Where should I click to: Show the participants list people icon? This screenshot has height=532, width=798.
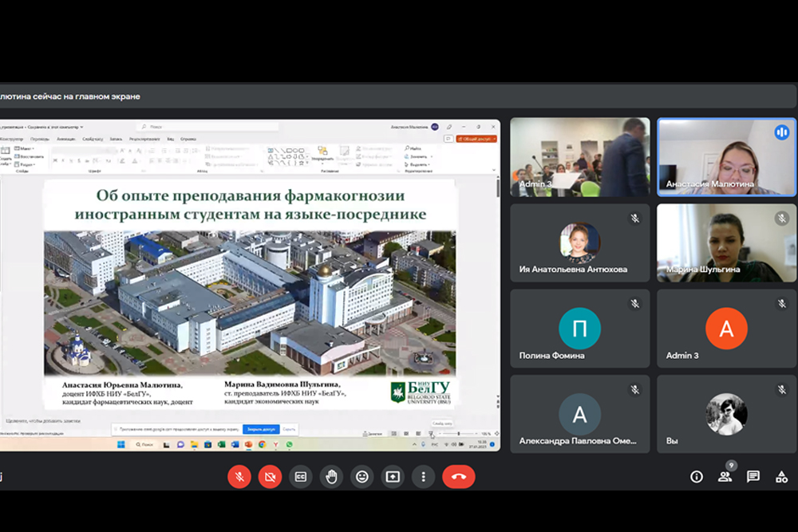coord(725,477)
